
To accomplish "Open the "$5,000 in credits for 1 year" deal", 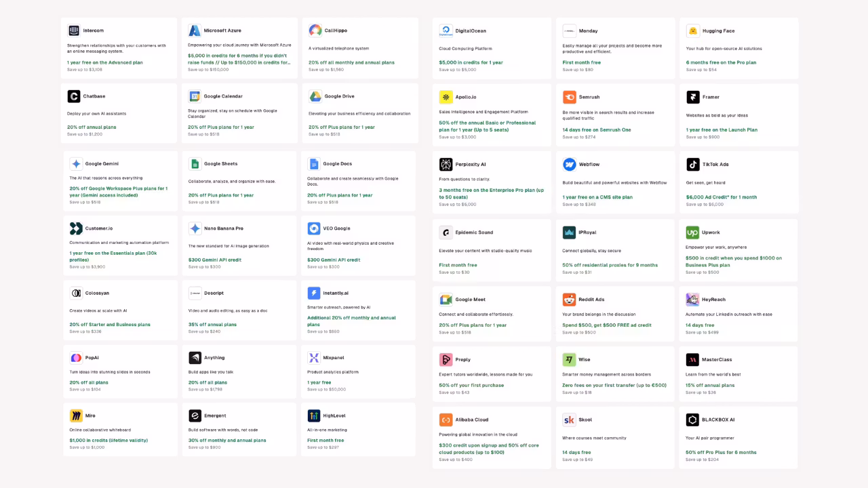I will pyautogui.click(x=471, y=62).
